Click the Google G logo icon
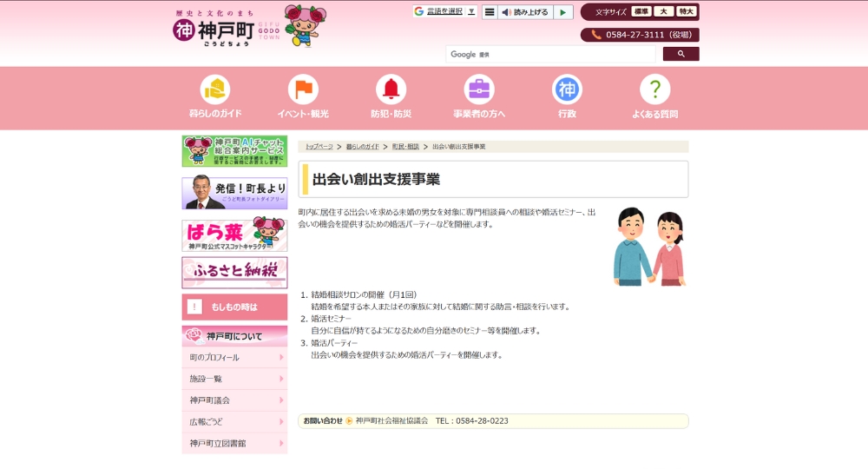Viewport: 868px width, 469px height. [x=419, y=11]
